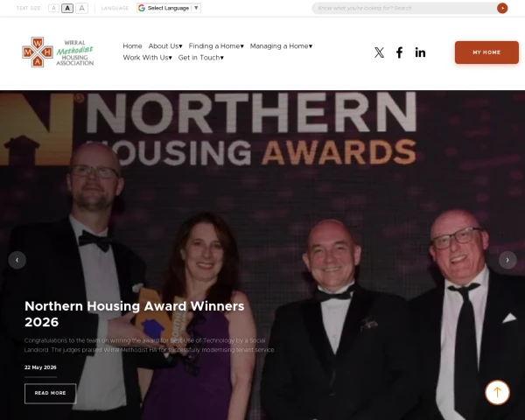Click the Congratulations summary paragraph
Viewport: 525px width, 420px height.
tap(150, 346)
